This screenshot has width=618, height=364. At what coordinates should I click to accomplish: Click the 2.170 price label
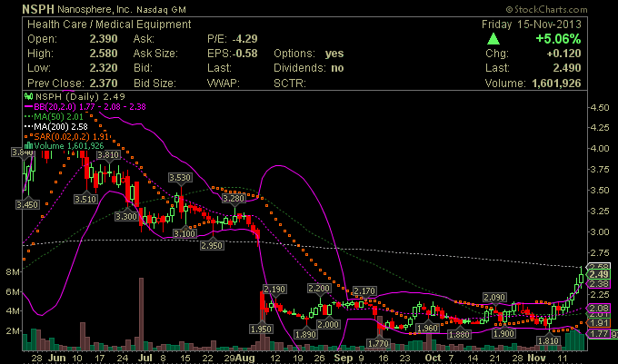364,291
